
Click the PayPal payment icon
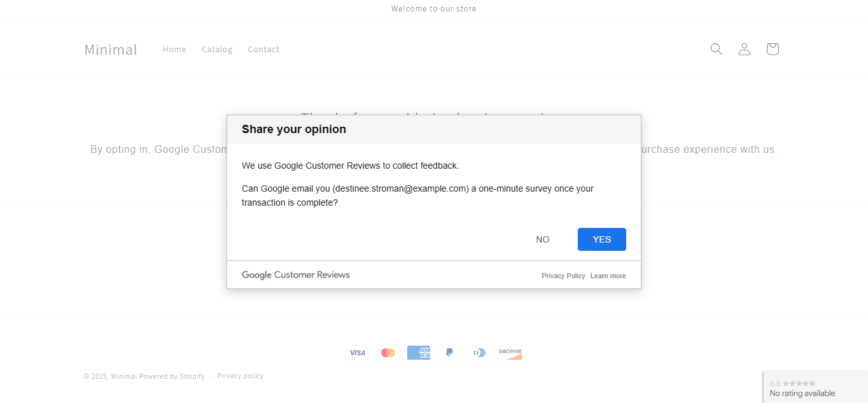(449, 353)
